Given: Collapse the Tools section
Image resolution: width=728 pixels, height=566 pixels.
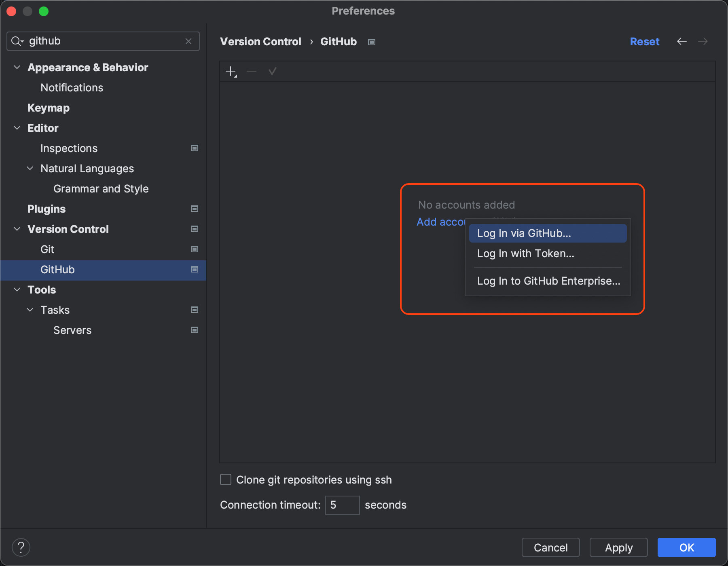Looking at the screenshot, I should click(17, 290).
